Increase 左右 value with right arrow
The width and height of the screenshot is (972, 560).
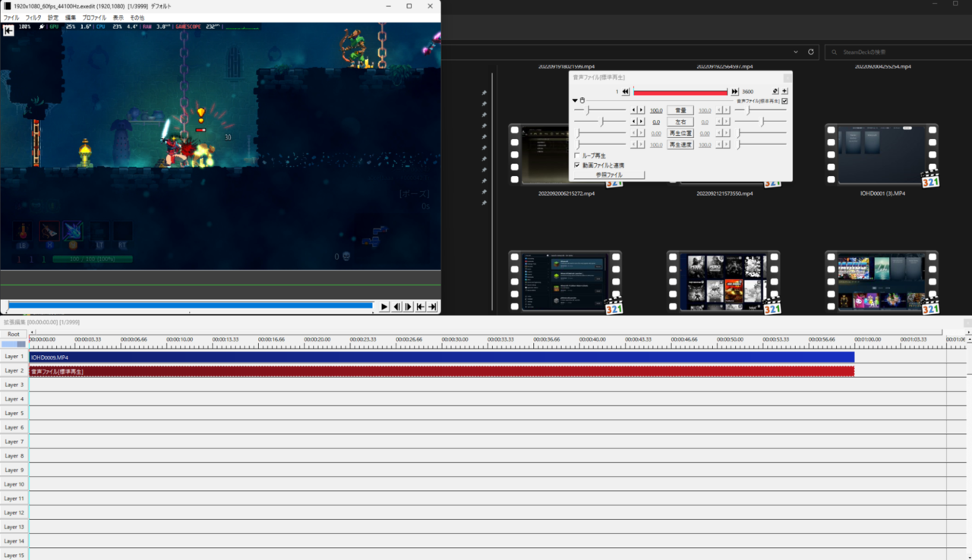pos(641,122)
